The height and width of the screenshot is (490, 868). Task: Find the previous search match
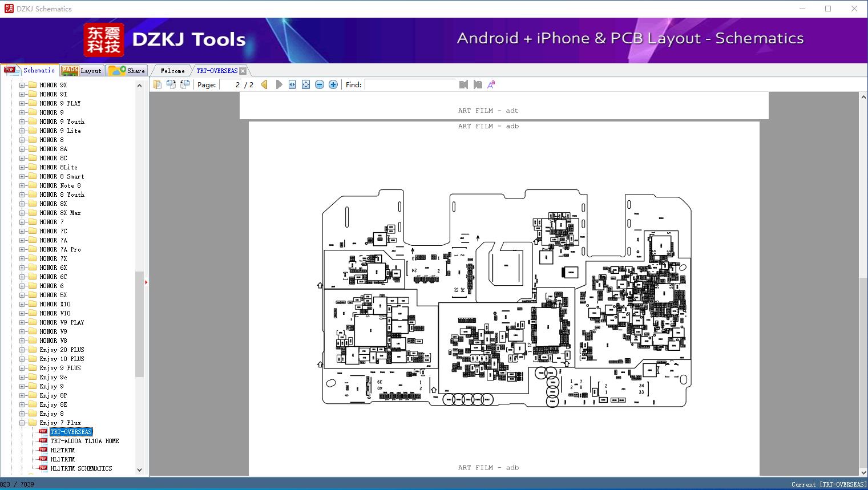tap(463, 84)
